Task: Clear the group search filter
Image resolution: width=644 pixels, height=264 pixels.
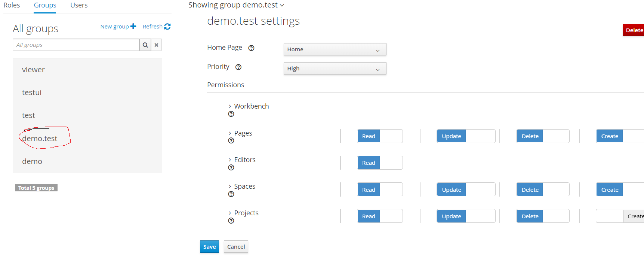Action: (157, 45)
